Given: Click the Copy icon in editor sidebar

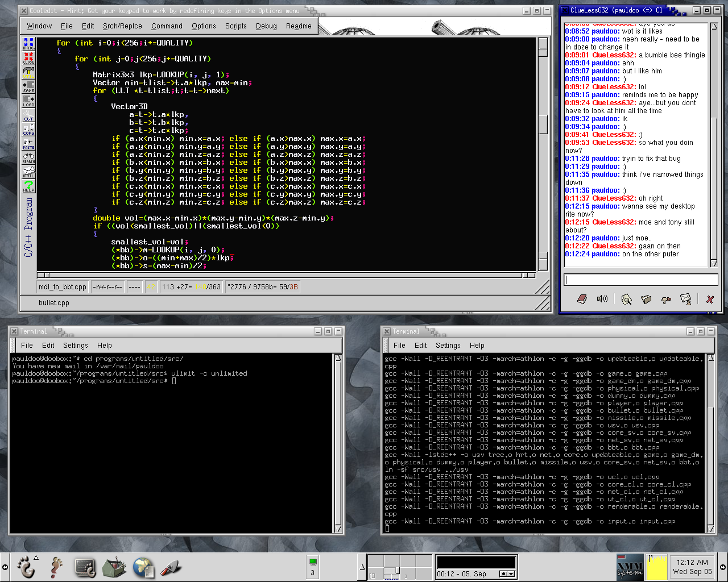Looking at the screenshot, I should point(28,129).
